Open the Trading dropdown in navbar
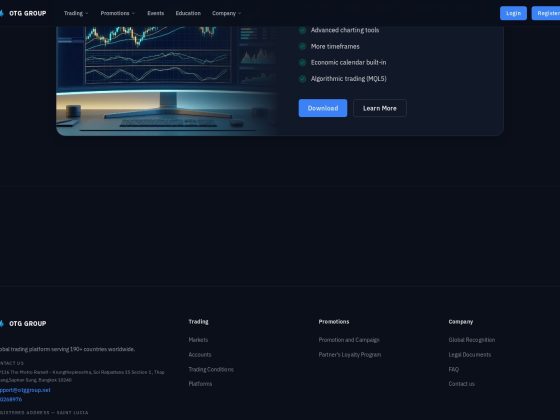The width and height of the screenshot is (560, 420). pyautogui.click(x=76, y=13)
